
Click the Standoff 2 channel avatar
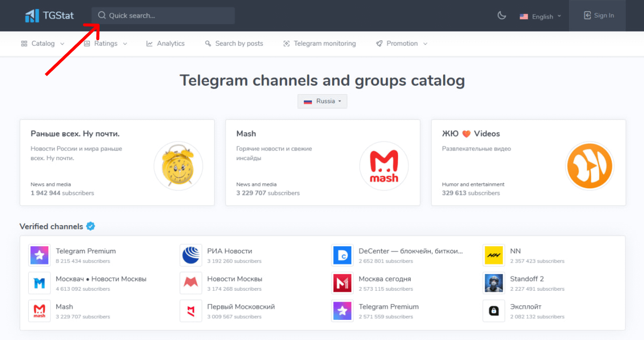[494, 283]
